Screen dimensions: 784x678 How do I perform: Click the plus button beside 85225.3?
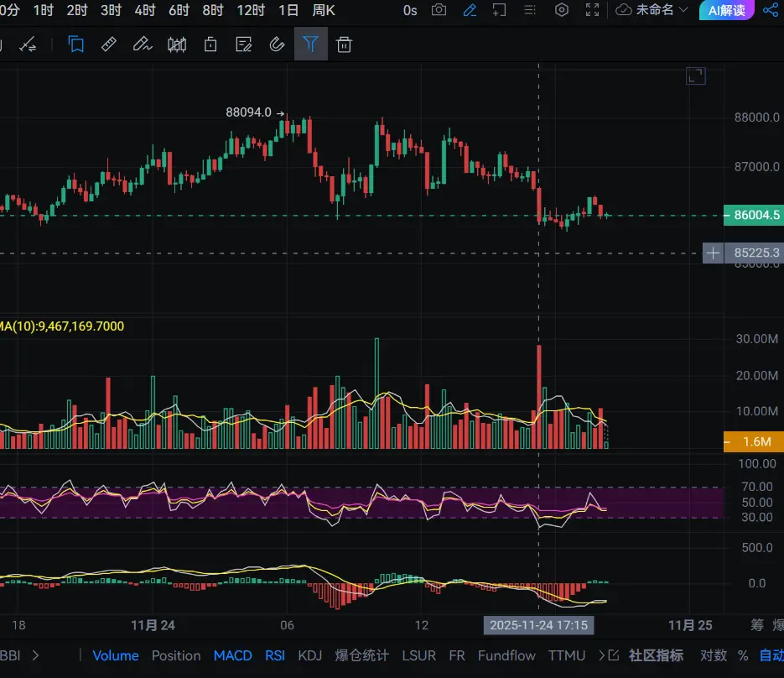click(x=713, y=253)
